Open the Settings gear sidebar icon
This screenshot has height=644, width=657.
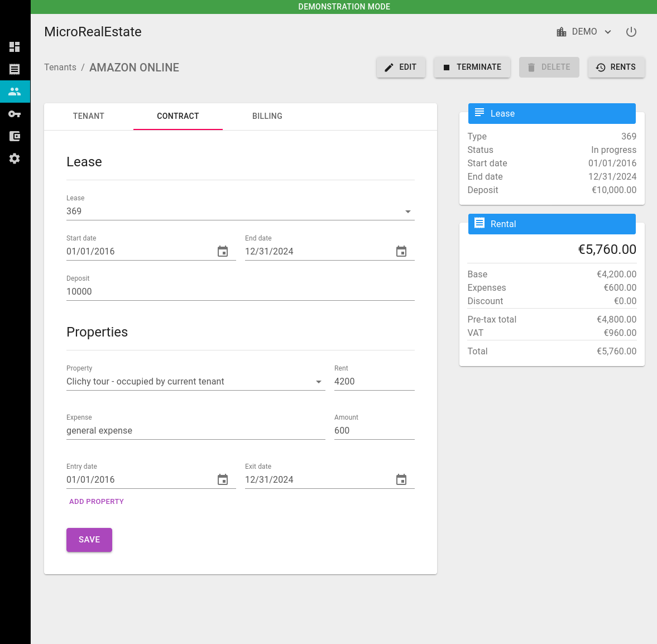[15, 158]
